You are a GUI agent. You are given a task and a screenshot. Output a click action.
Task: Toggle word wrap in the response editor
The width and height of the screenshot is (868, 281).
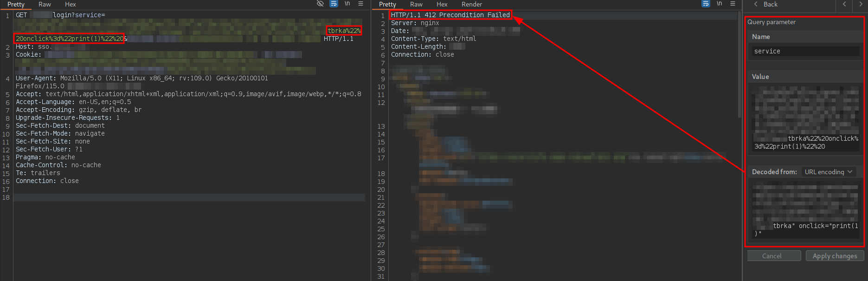[706, 4]
